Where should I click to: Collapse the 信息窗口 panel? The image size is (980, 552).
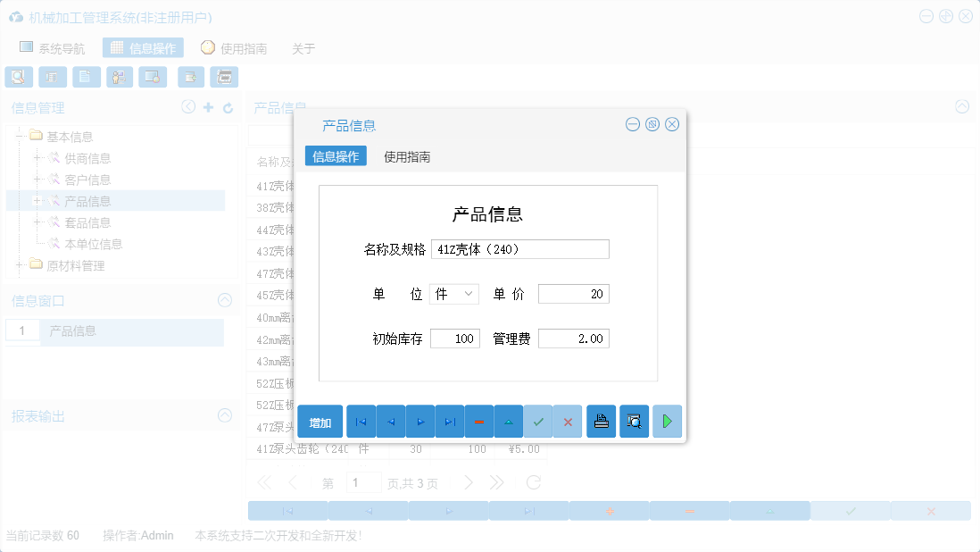tap(225, 301)
